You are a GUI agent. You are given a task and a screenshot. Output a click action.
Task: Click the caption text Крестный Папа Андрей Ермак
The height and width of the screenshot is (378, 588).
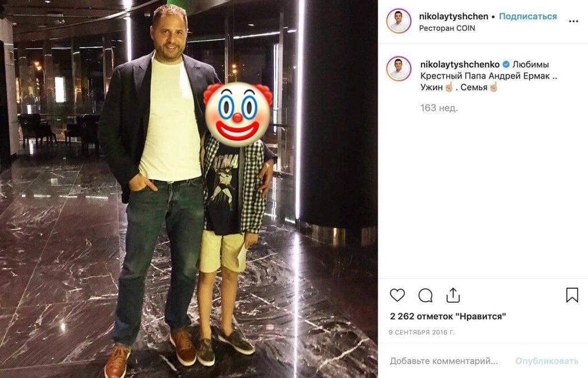(485, 76)
